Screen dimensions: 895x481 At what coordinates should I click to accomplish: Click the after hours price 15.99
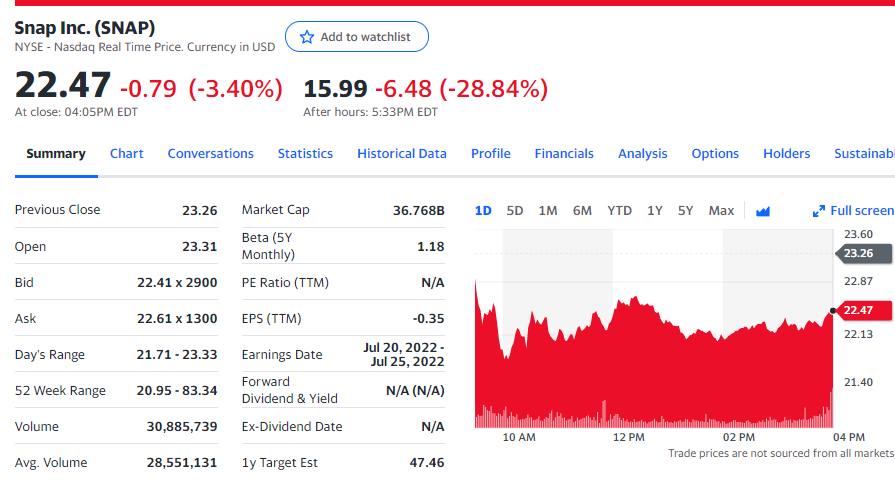[335, 88]
